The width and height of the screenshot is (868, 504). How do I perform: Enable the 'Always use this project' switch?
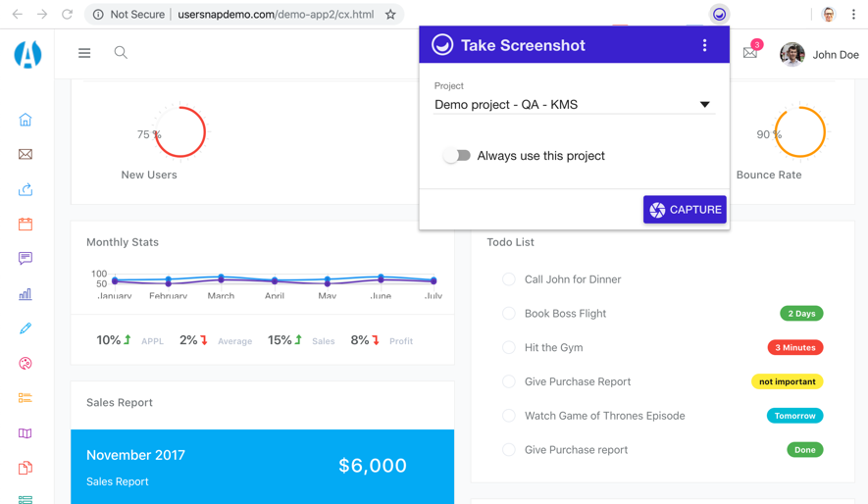tap(456, 156)
